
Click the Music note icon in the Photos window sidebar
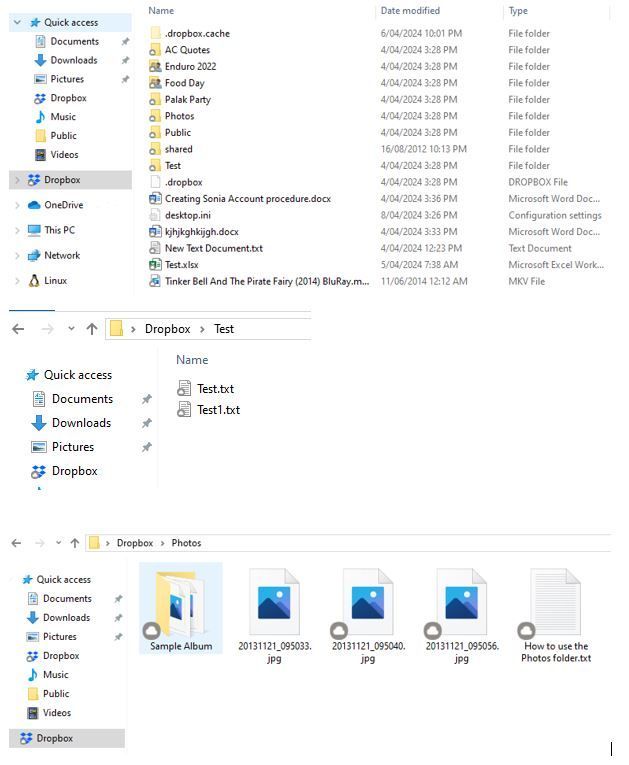tap(33, 675)
